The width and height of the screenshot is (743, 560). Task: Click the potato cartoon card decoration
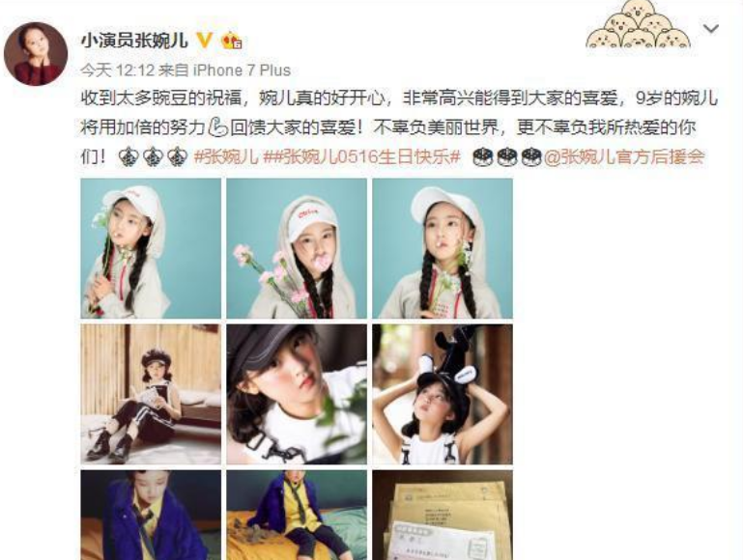click(x=639, y=24)
